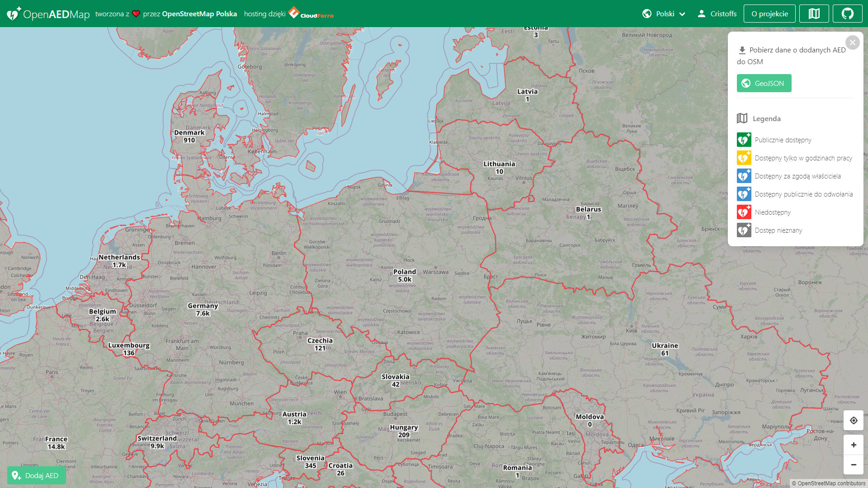Click the OpenAEDMap heart logo icon

12,13
